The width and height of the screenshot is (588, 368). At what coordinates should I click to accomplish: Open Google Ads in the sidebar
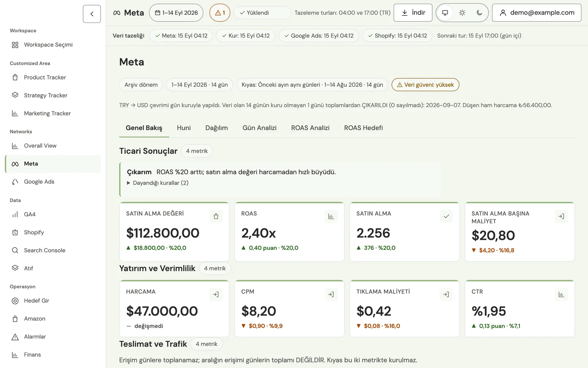click(x=53, y=182)
